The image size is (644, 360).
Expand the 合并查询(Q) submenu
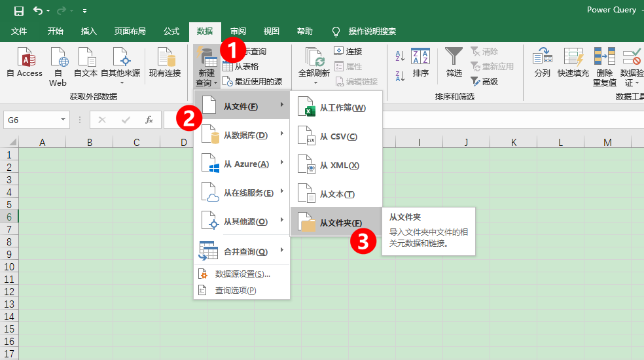click(x=242, y=251)
